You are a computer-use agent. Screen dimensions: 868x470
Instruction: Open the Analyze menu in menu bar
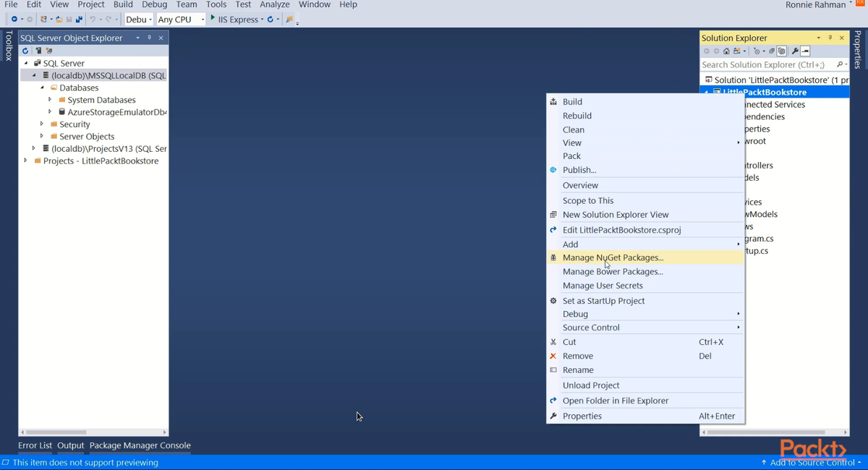(x=275, y=4)
